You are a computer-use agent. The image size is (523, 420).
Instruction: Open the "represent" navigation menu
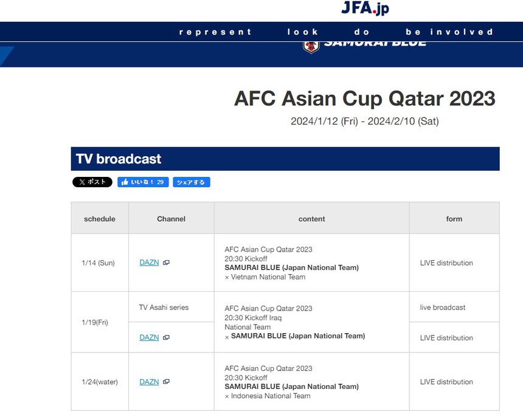pos(215,32)
